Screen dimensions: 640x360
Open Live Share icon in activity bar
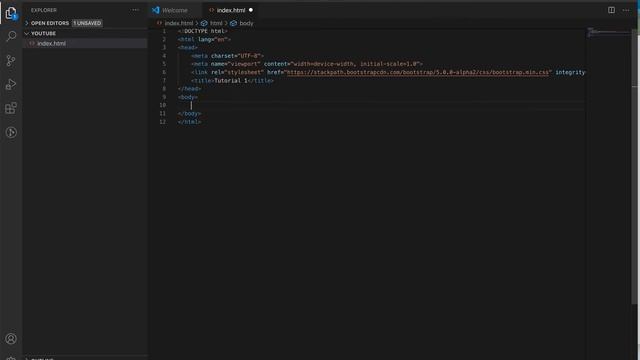click(x=11, y=132)
